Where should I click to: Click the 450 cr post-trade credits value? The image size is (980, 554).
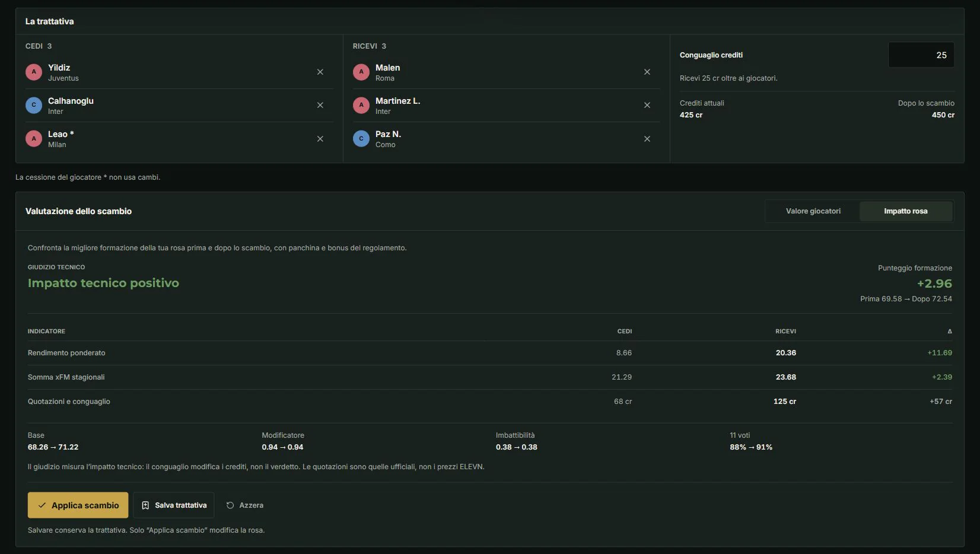tap(943, 115)
